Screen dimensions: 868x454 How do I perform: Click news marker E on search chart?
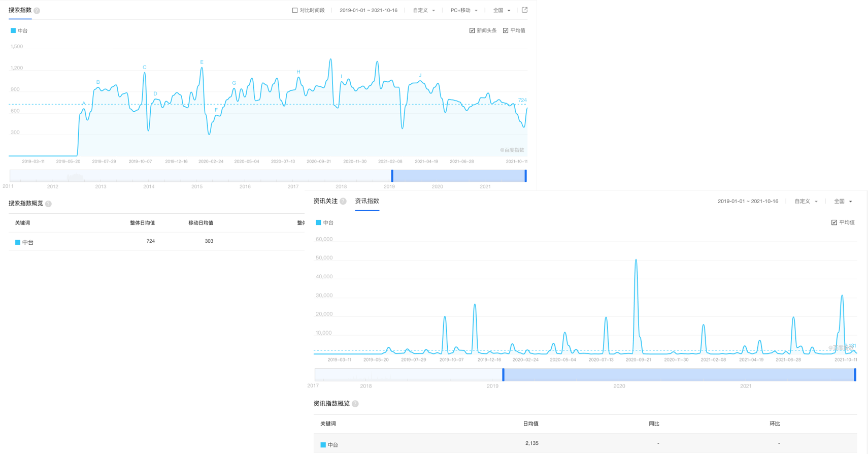pos(202,62)
